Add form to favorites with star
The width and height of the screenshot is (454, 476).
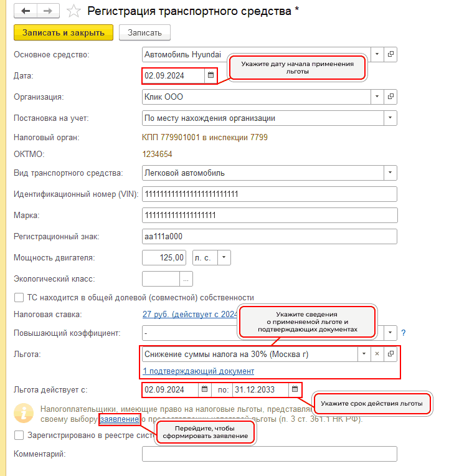[x=74, y=11]
